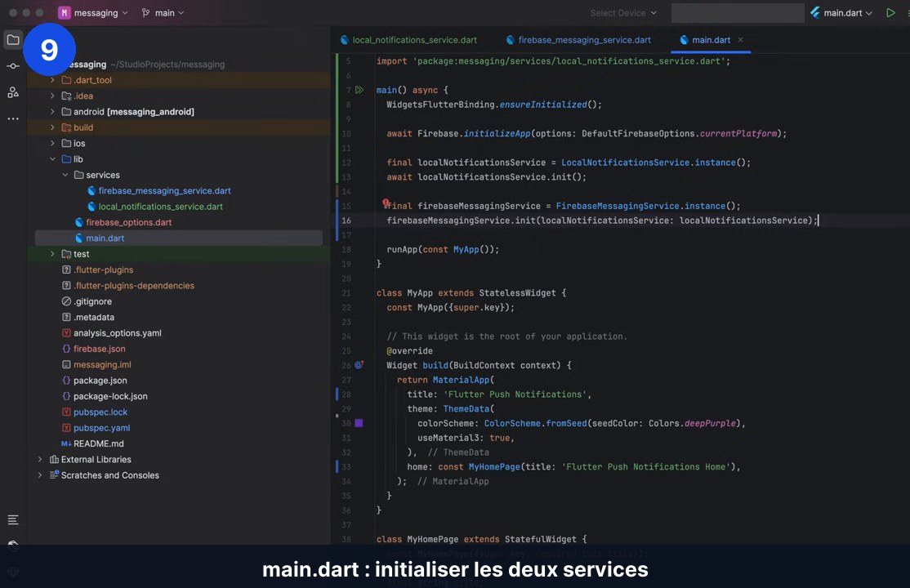Image resolution: width=910 pixels, height=588 pixels.
Task: Open the bottom-left list tool window icon
Action: [x=13, y=519]
